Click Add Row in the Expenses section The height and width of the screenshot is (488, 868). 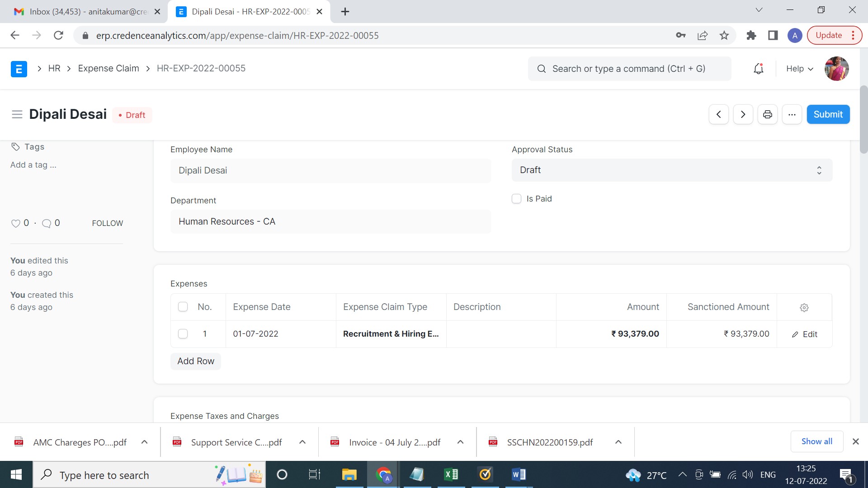coord(195,361)
